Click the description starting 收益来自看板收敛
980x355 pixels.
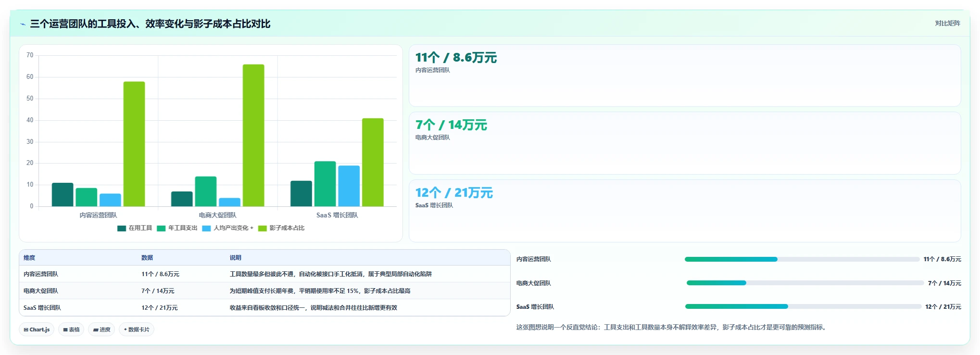314,308
